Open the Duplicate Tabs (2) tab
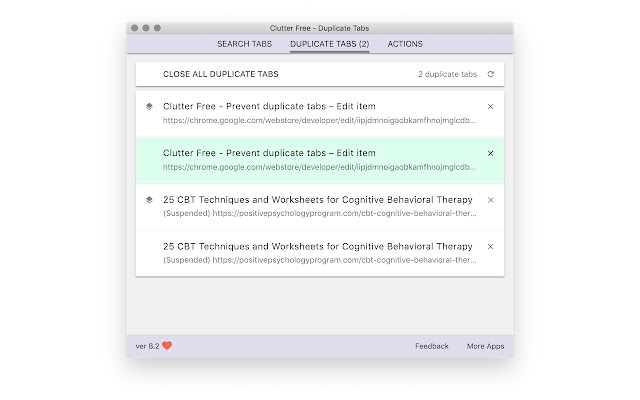Screen dimensions: 640x400 tap(329, 44)
